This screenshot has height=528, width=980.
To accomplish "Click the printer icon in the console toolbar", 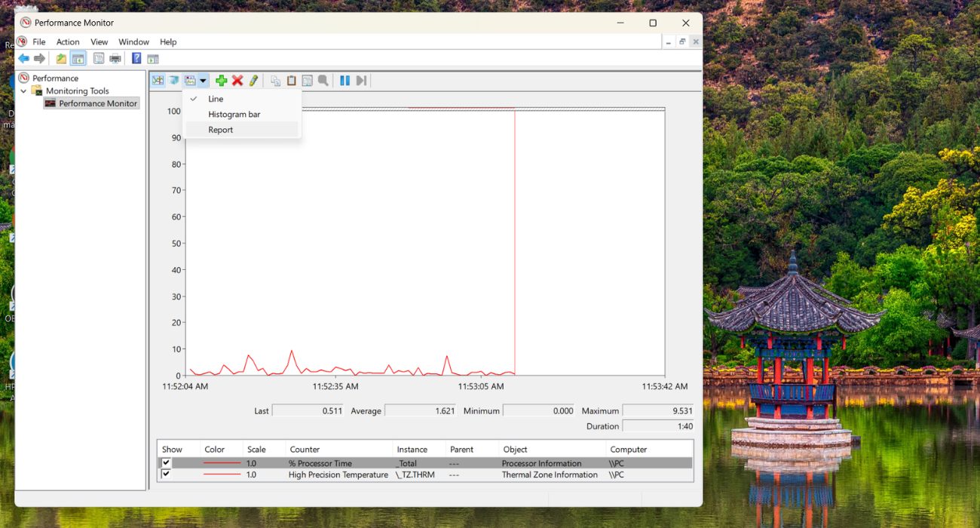I will coord(115,59).
